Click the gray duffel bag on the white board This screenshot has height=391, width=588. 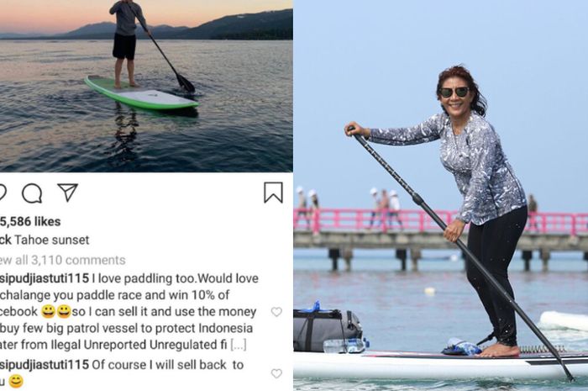tap(327, 329)
